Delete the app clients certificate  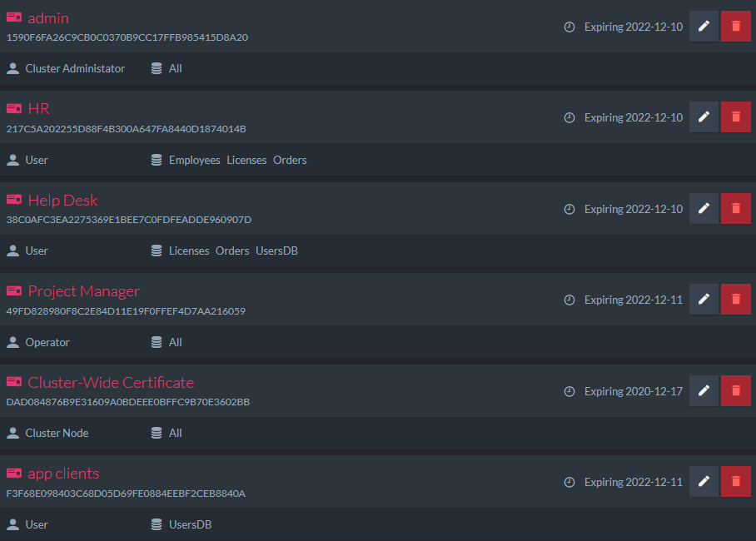(736, 481)
